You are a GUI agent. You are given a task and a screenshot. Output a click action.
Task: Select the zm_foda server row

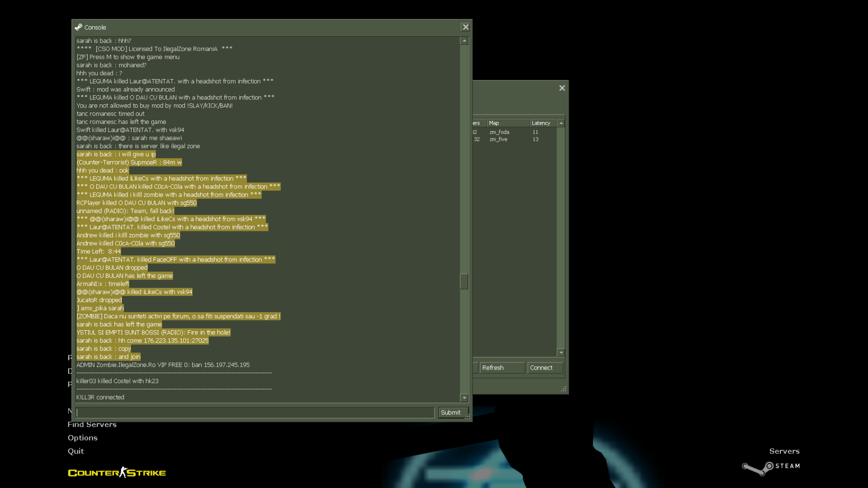pos(514,132)
